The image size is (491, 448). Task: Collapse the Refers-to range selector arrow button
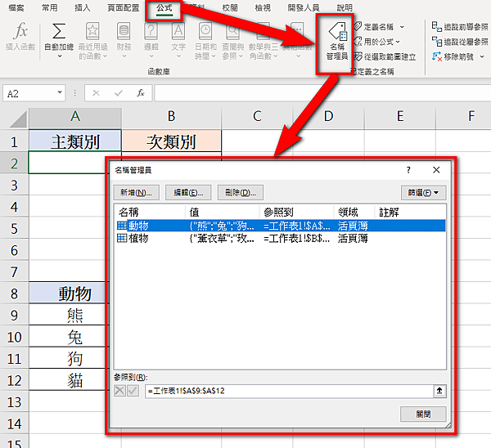pos(439,391)
